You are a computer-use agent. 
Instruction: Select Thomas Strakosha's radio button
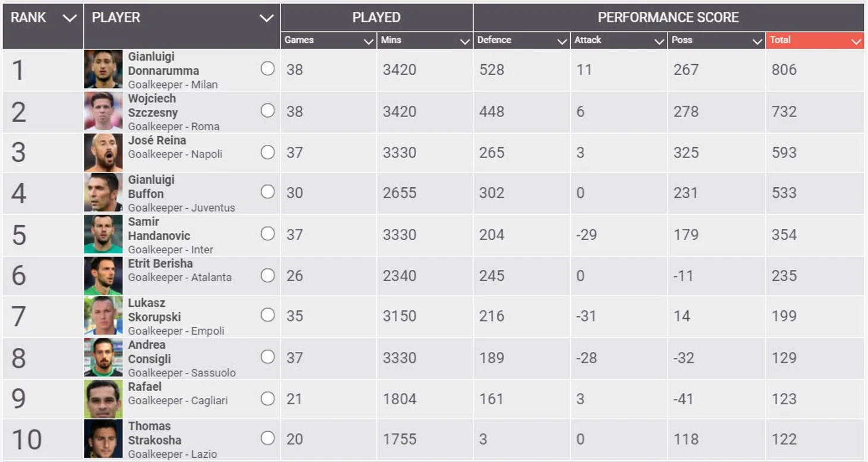(268, 438)
